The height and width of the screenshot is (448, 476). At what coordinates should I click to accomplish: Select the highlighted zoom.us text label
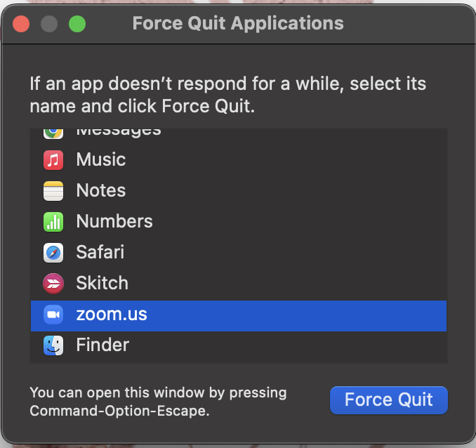tap(112, 314)
